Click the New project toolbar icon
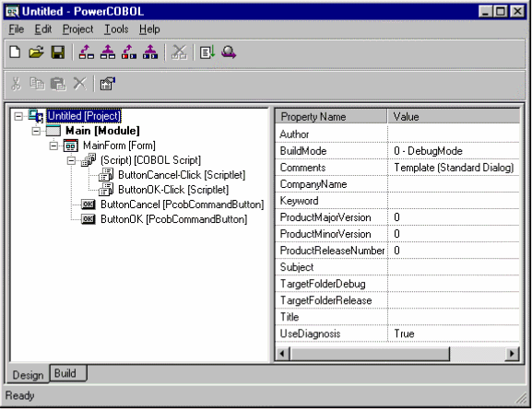The height and width of the screenshot is (409, 532). point(15,53)
